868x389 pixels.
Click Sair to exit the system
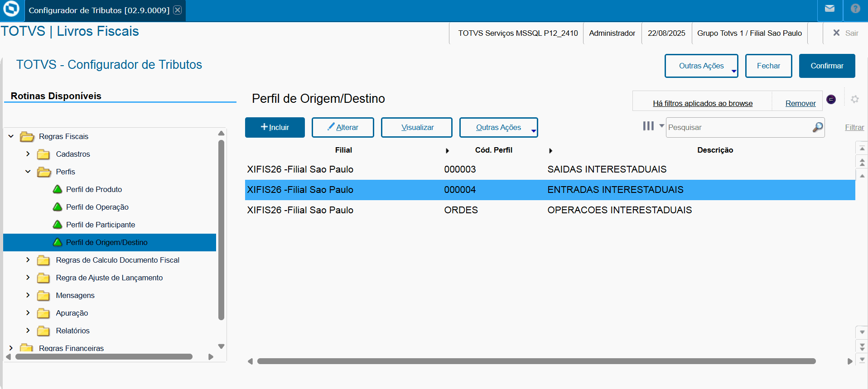click(x=846, y=33)
